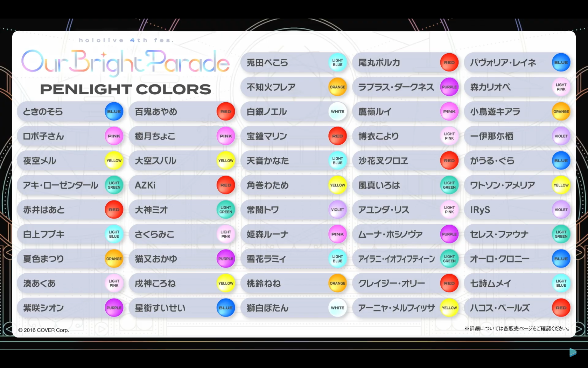The width and height of the screenshot is (588, 368).
Task: Click LIGHT PINK swatch for さくらみこ
Action: click(x=226, y=234)
